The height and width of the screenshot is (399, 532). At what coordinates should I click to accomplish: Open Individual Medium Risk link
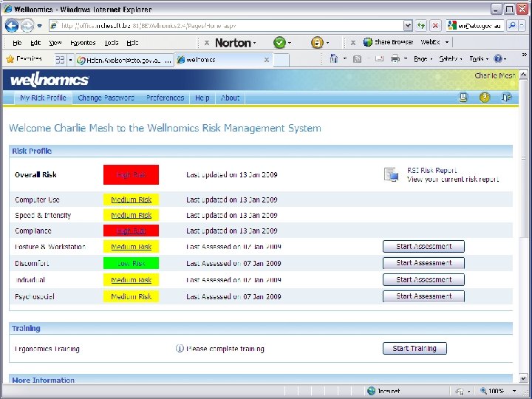point(132,280)
